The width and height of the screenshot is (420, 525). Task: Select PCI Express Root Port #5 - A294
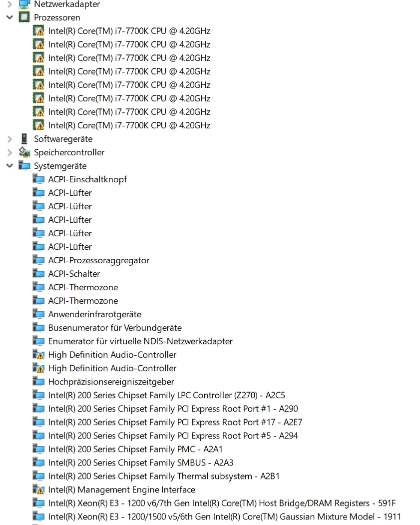pos(173,436)
